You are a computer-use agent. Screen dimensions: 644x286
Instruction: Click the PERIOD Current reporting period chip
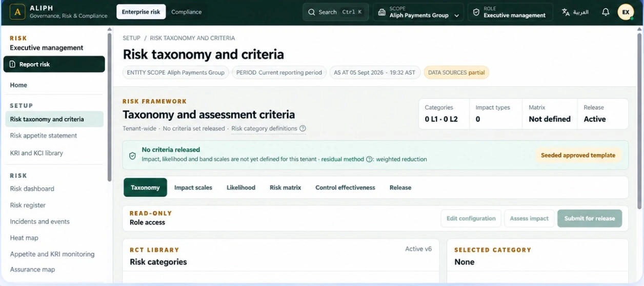coord(279,72)
